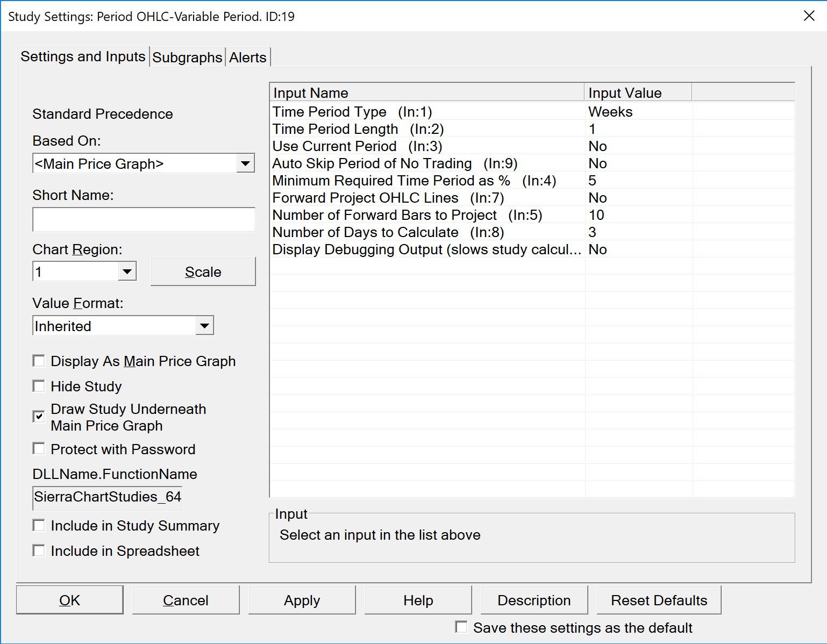This screenshot has height=644, width=827.
Task: Open the Value Format dropdown
Action: click(204, 326)
